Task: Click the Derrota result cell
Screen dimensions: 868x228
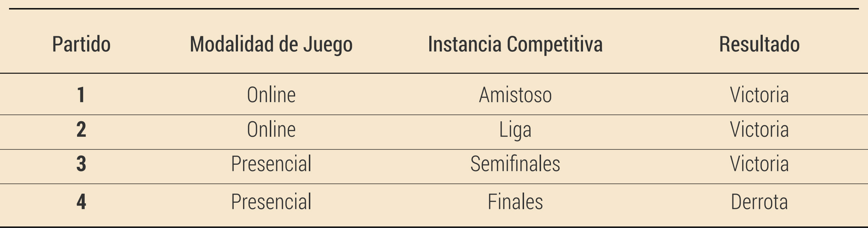Action: [759, 202]
